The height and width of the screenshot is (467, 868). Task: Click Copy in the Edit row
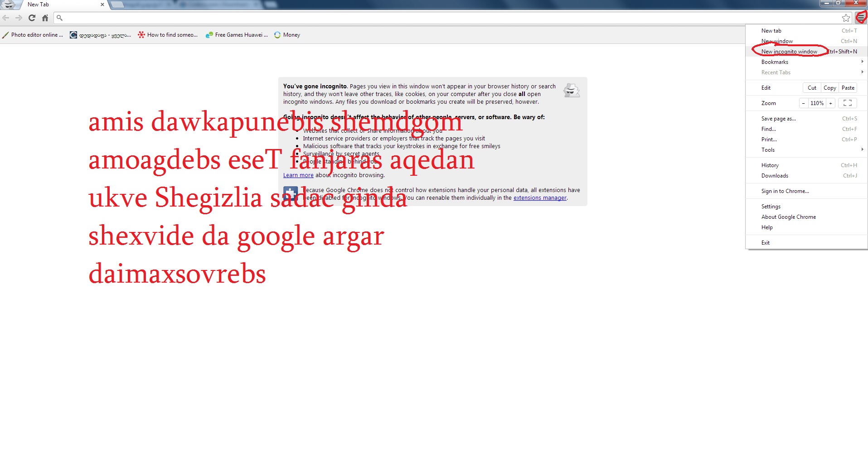click(x=830, y=88)
